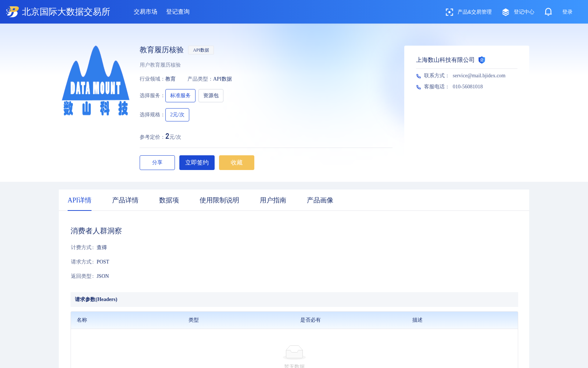Viewport: 588px width, 368px height.
Task: Click the 查得 billing method value
Action: (102, 248)
